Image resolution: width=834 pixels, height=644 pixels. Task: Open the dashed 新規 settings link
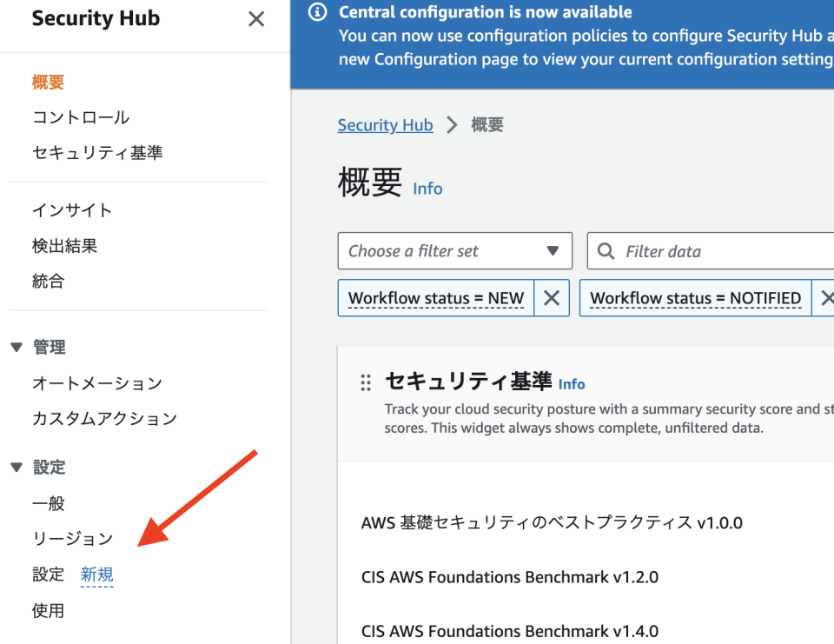click(96, 574)
